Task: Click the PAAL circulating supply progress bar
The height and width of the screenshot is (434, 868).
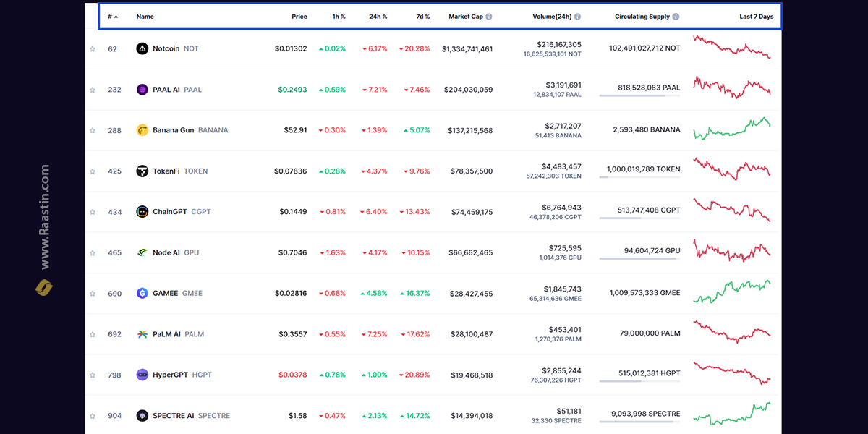Action: click(640, 95)
